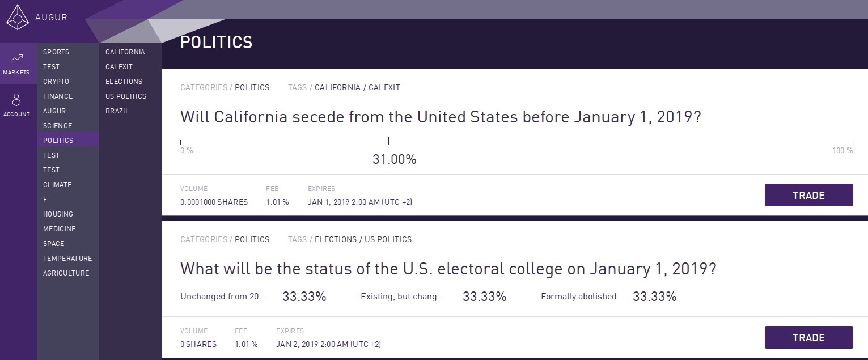The width and height of the screenshot is (868, 360).
Task: Click the TRADE button for the electoral college market
Action: coord(808,337)
